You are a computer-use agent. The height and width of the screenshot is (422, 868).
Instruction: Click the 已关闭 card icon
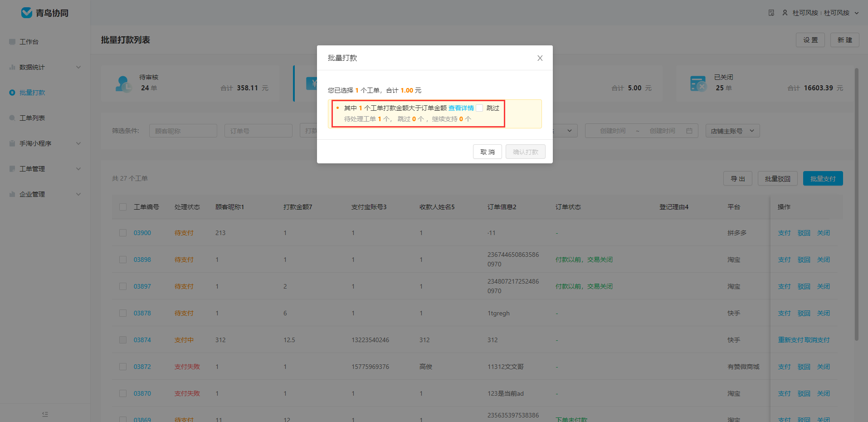point(698,83)
